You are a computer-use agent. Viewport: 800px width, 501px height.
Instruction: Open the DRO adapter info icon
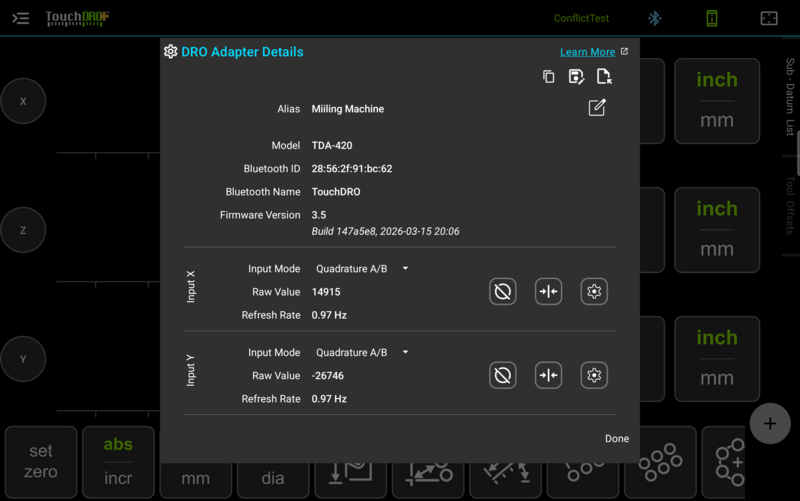click(x=712, y=18)
